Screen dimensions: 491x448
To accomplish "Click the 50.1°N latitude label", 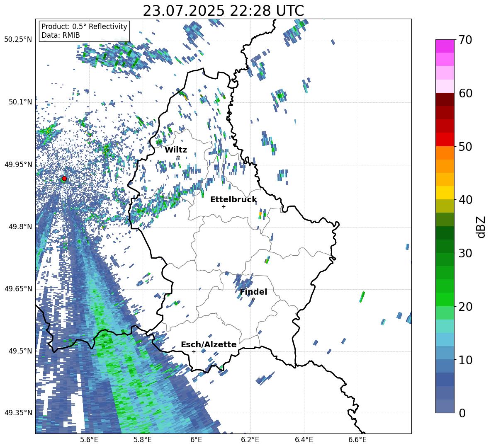I will point(20,102).
